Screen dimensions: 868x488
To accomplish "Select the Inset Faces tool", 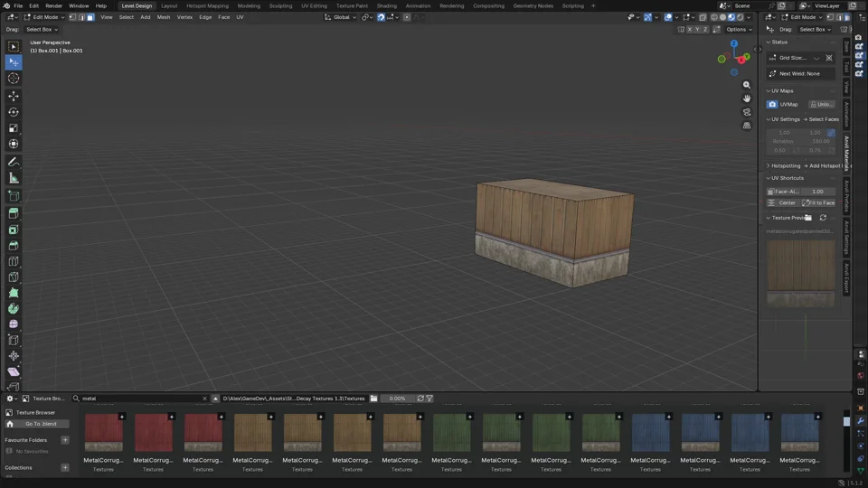I will tap(14, 230).
